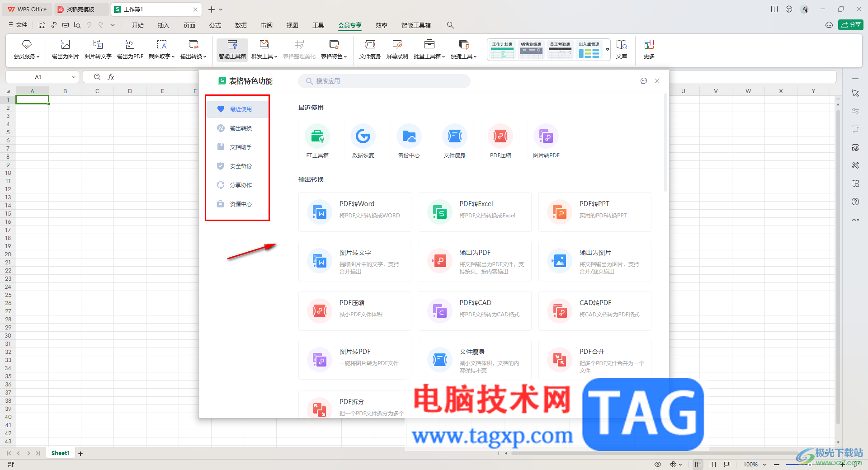The height and width of the screenshot is (470, 868).
Task: Open the PDF转CAD card
Action: tap(475, 311)
